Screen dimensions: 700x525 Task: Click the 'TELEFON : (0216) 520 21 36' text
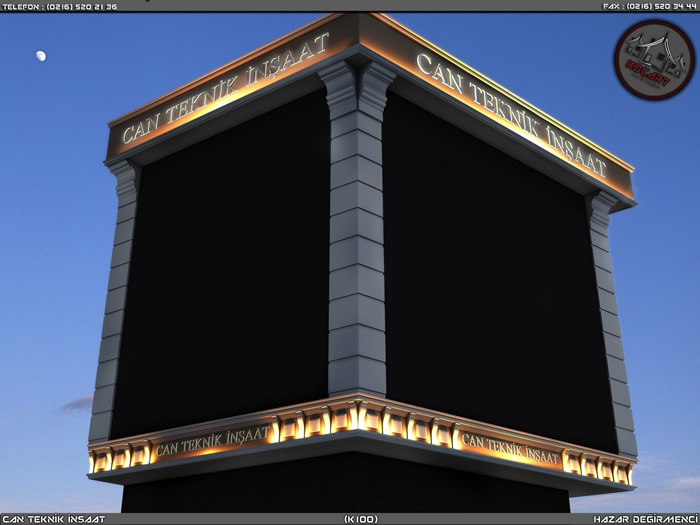click(x=60, y=7)
